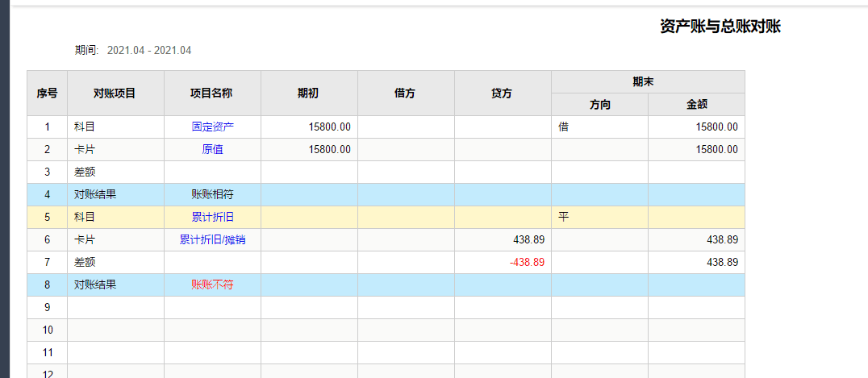Click the 方向 sub-header under 期末
The width and height of the screenshot is (868, 378).
[599, 104]
